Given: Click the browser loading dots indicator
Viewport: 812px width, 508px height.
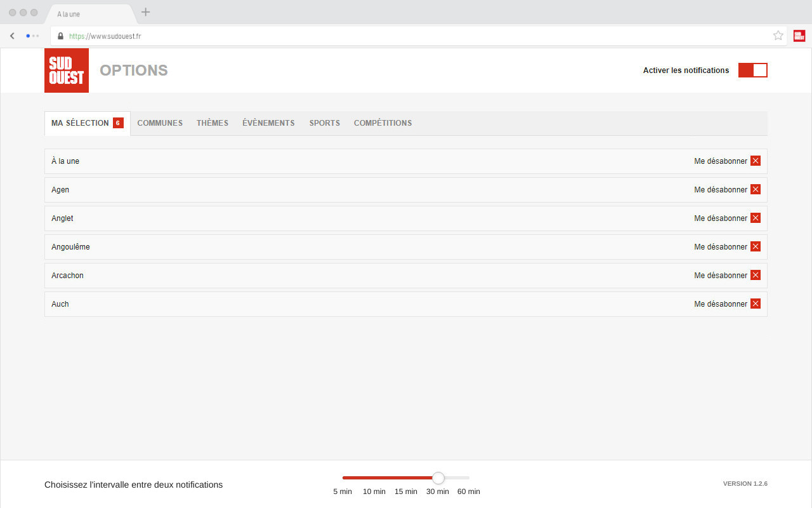Looking at the screenshot, I should point(32,36).
